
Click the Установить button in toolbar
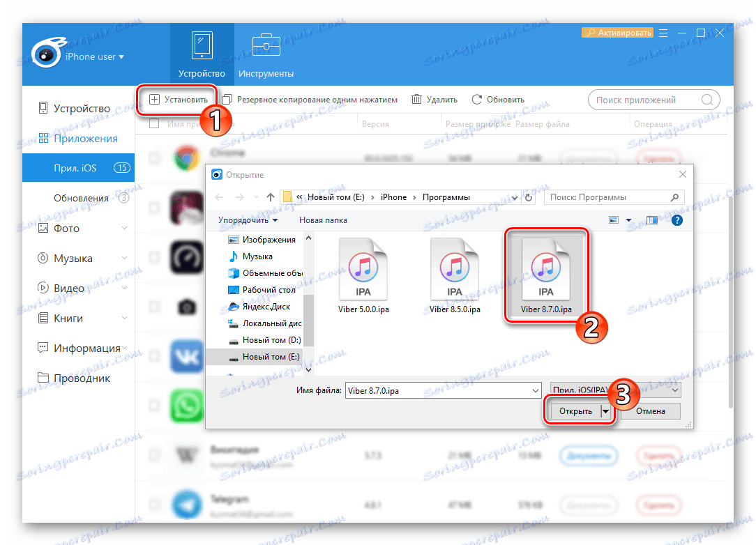tap(178, 100)
